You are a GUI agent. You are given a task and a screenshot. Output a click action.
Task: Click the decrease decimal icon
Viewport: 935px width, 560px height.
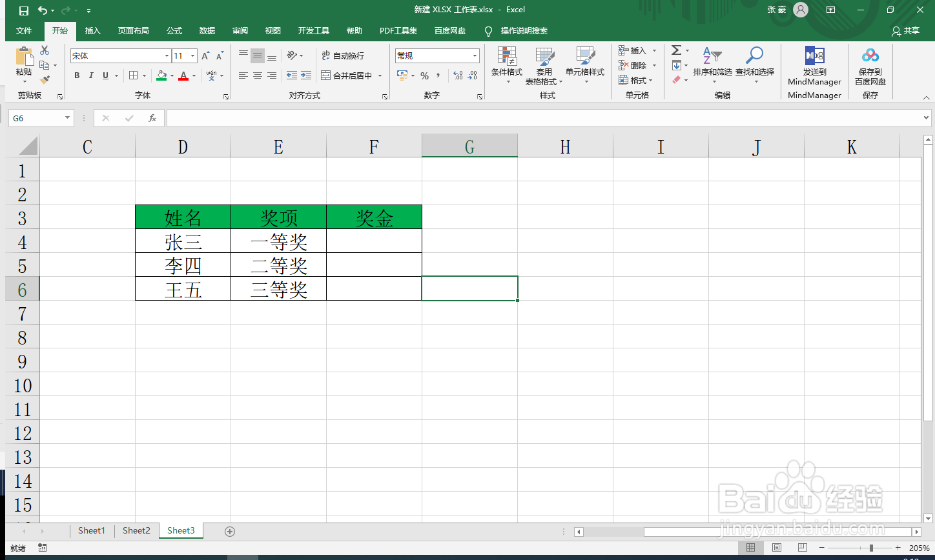tap(473, 75)
